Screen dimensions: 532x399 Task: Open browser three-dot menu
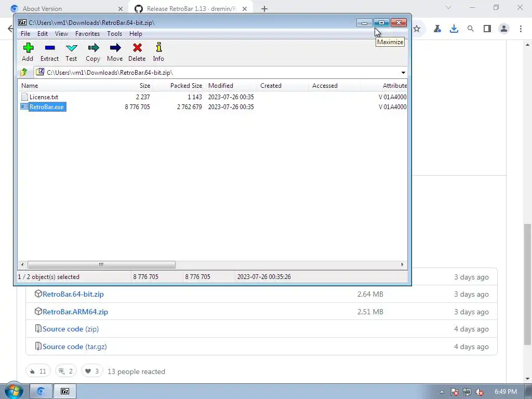(521, 29)
